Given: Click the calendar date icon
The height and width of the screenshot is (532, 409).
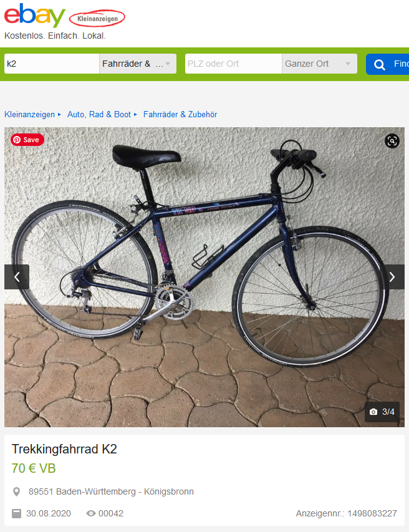Looking at the screenshot, I should (16, 513).
